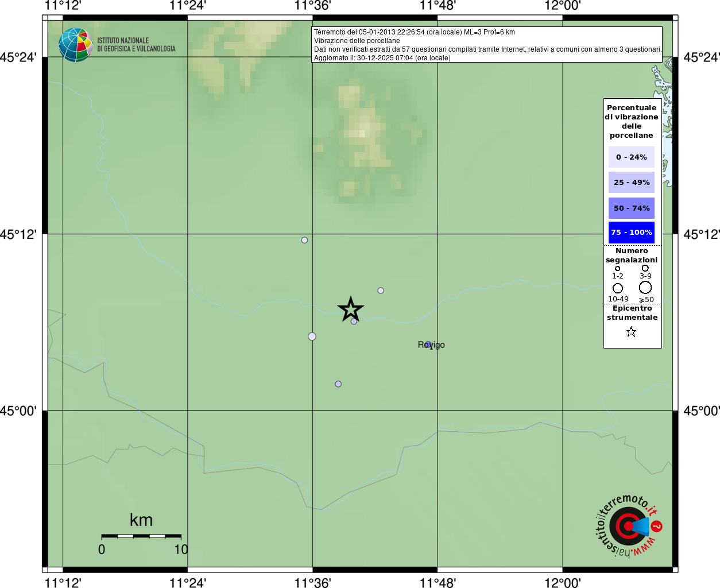The image size is (720, 588).
Task: Click the Rovigo city label
Action: click(x=431, y=345)
